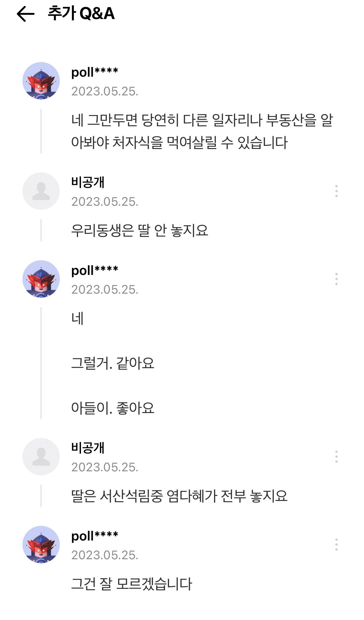364x620 pixels.
Task: Tap the second 비공개 username label
Action: pos(88,448)
